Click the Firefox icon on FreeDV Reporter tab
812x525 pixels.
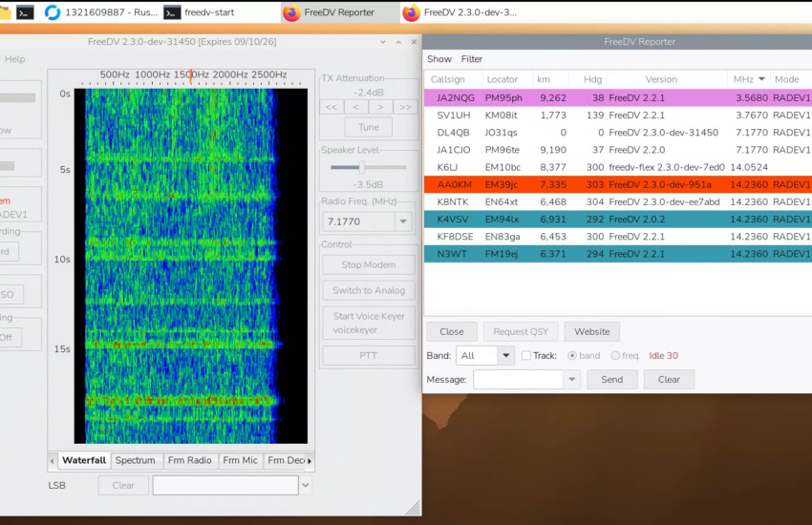[x=291, y=12]
